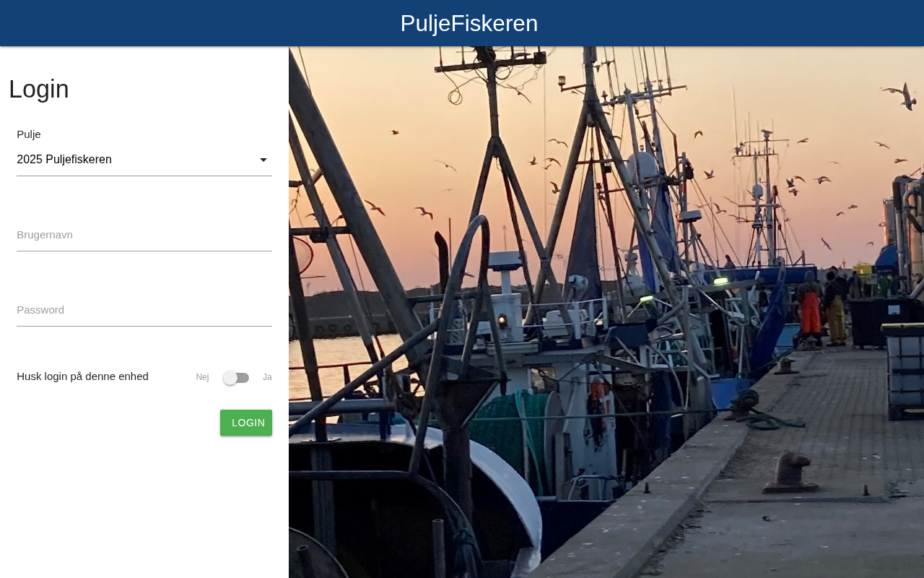The image size is (924, 578).
Task: Click the PuljeFiskeren header title
Action: click(469, 23)
